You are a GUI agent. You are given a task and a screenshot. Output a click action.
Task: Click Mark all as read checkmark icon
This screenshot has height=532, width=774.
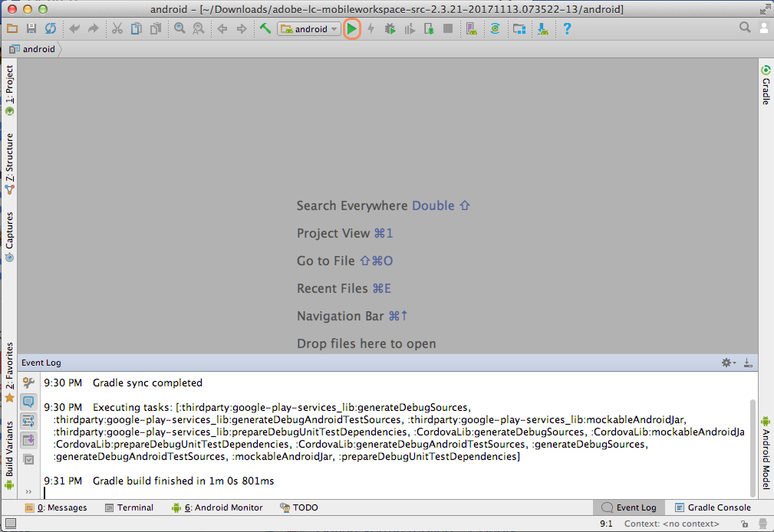[x=28, y=459]
